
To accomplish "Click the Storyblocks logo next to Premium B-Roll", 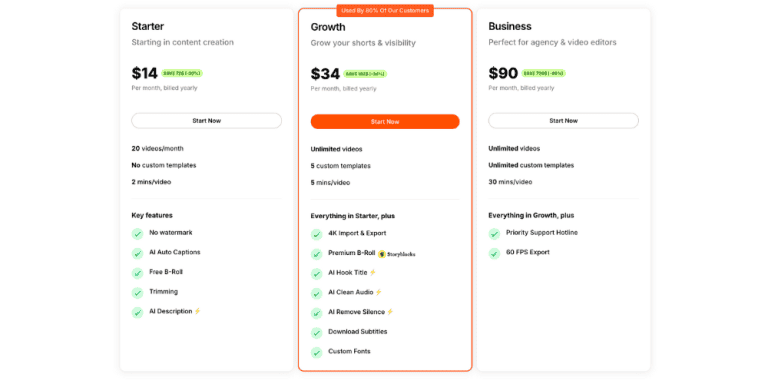I will coord(397,254).
